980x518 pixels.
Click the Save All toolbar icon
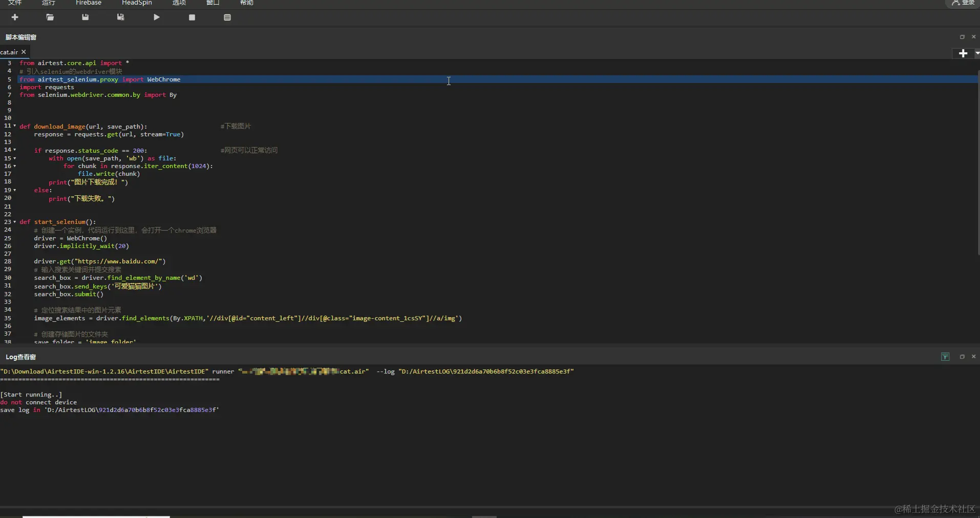(x=121, y=17)
